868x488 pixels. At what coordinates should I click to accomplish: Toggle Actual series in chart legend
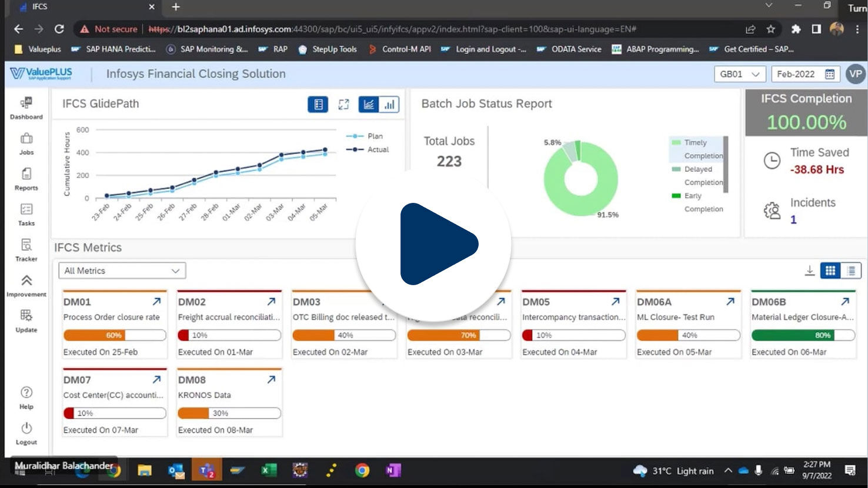368,149
